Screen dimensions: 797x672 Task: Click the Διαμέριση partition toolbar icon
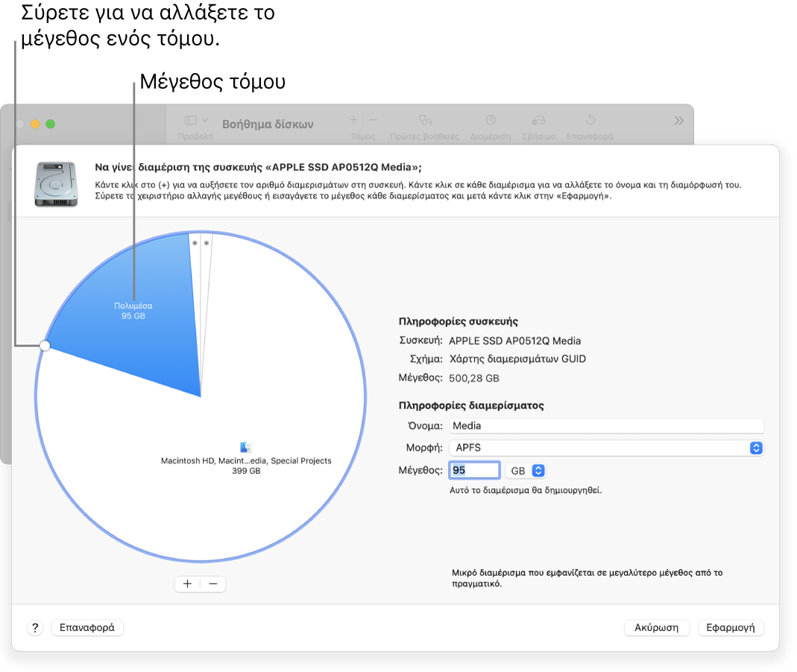point(491,120)
